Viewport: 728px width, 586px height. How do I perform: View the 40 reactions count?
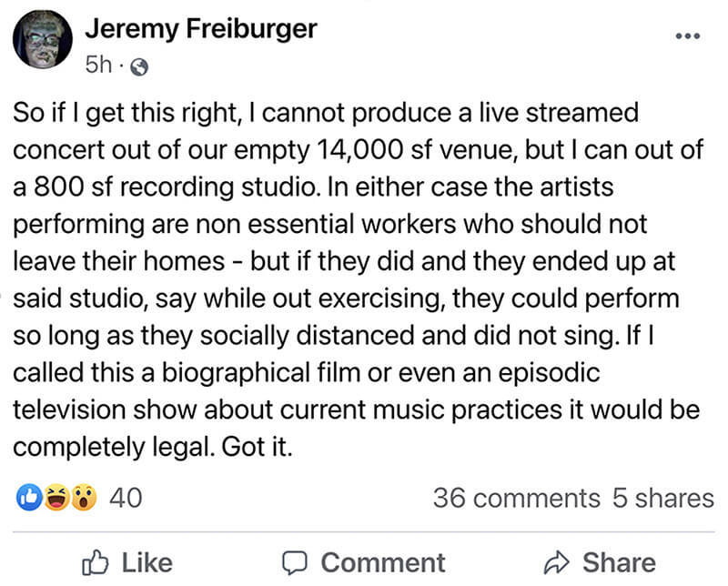point(124,498)
